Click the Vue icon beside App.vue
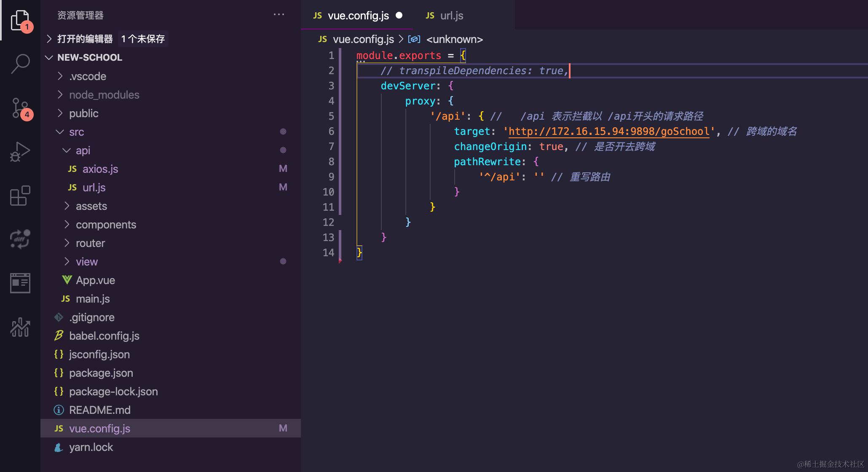 click(x=67, y=280)
